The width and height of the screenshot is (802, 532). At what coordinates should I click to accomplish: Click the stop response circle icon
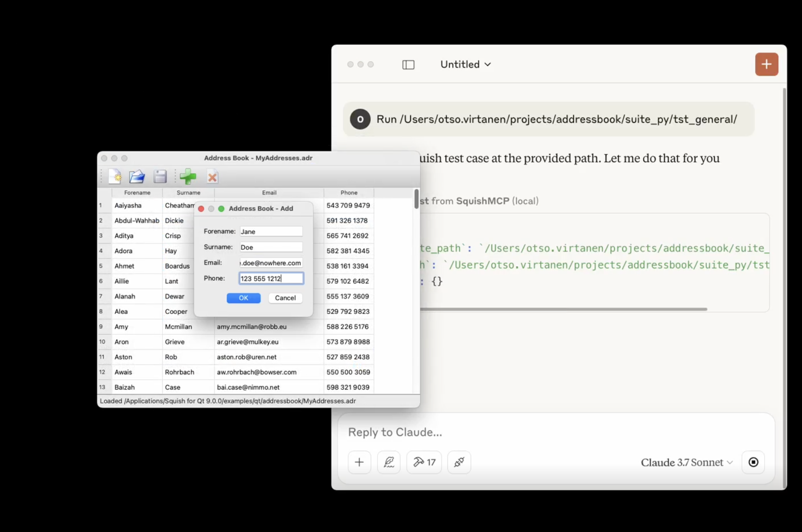click(753, 462)
